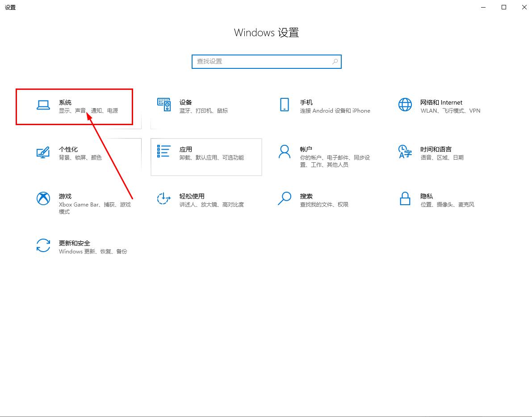
Task: Open the 系统 laptop icon
Action: pos(43,105)
